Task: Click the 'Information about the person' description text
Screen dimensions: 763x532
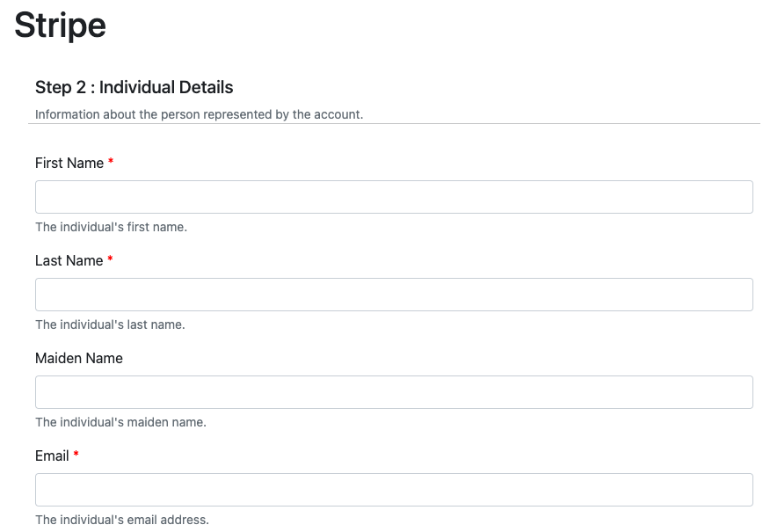Action: tap(199, 114)
